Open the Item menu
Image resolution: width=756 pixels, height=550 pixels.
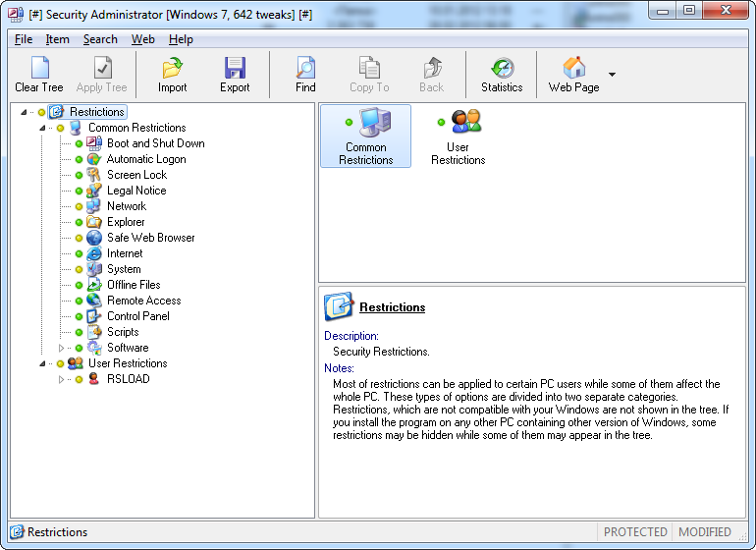point(57,39)
